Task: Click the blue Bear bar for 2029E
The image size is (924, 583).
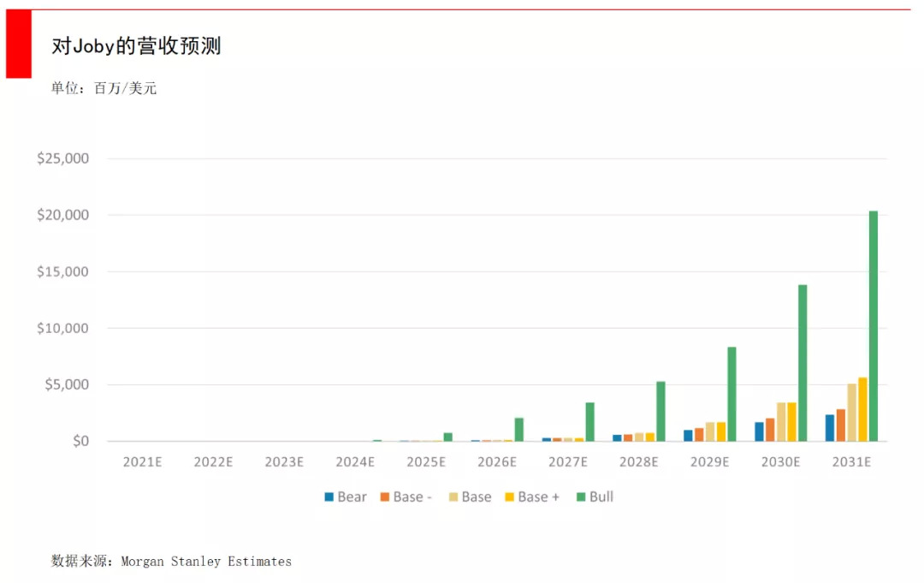Action: 688,436
